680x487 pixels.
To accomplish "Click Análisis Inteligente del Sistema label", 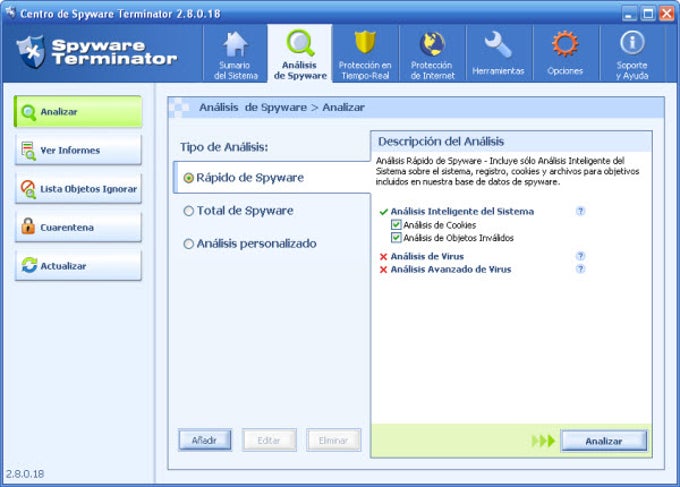I will 462,212.
